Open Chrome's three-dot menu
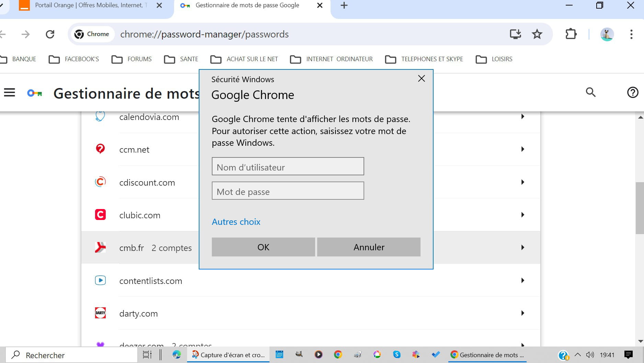 631,34
